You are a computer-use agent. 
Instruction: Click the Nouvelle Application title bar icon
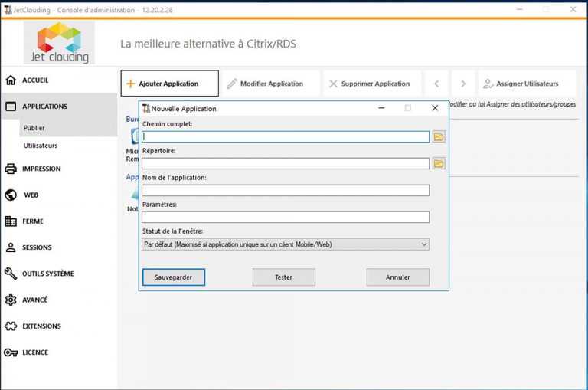[x=146, y=109]
